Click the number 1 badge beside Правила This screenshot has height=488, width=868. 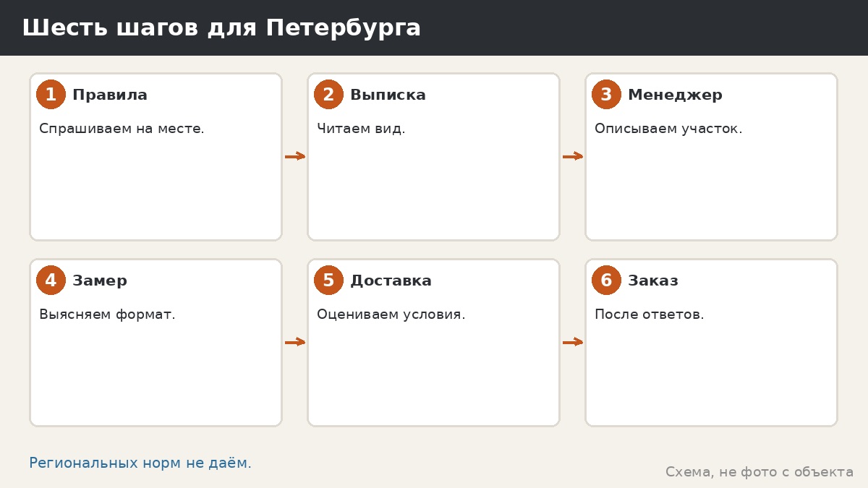click(x=51, y=95)
